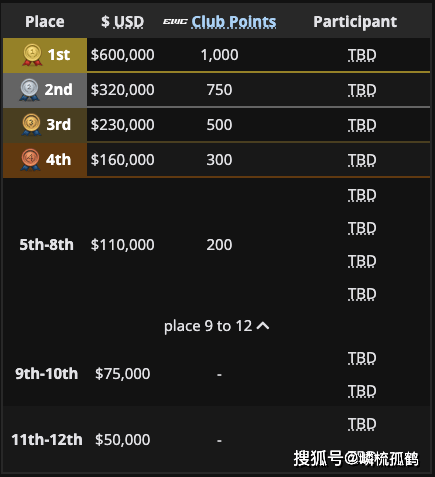Click the second TBD in 9th-10th row
This screenshot has width=435, height=477.
click(362, 391)
